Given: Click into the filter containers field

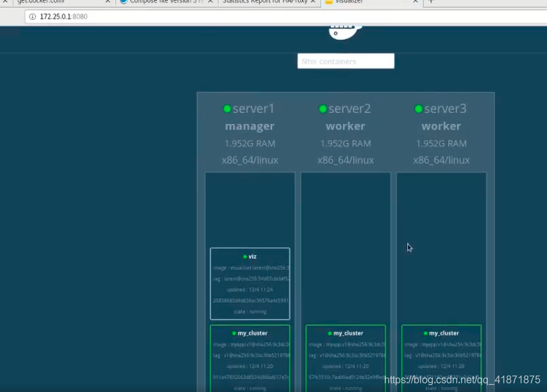Looking at the screenshot, I should [345, 61].
